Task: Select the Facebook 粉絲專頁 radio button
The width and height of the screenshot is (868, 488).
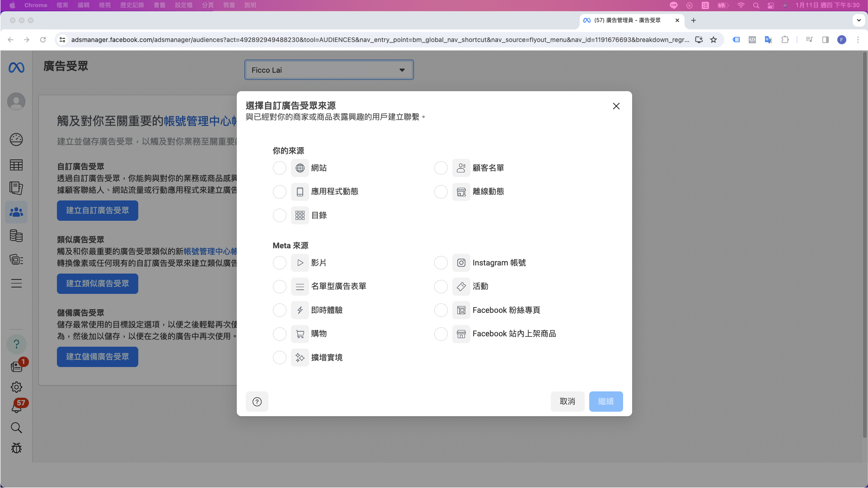Action: [x=441, y=310]
